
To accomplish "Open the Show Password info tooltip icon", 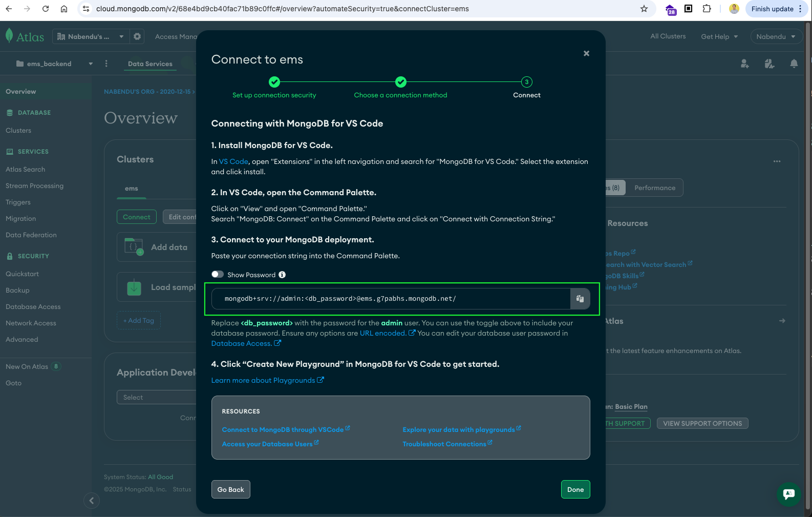I will coord(282,275).
